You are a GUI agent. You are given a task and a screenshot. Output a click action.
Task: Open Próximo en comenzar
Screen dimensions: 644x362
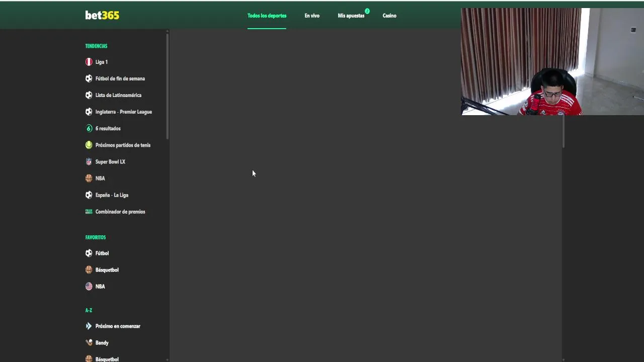click(x=118, y=326)
